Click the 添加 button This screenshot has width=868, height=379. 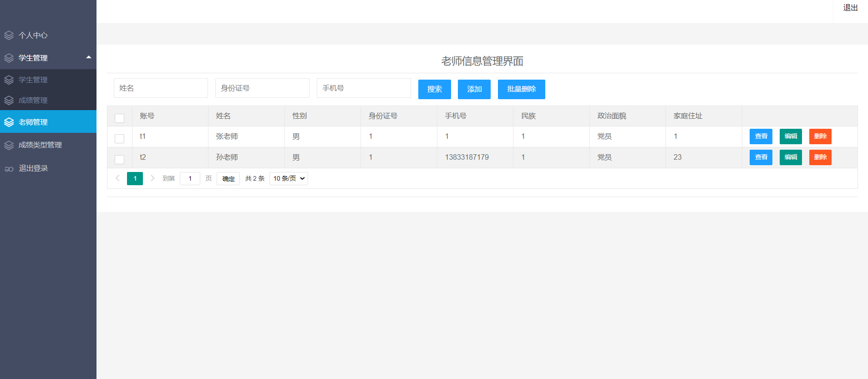[x=474, y=89]
